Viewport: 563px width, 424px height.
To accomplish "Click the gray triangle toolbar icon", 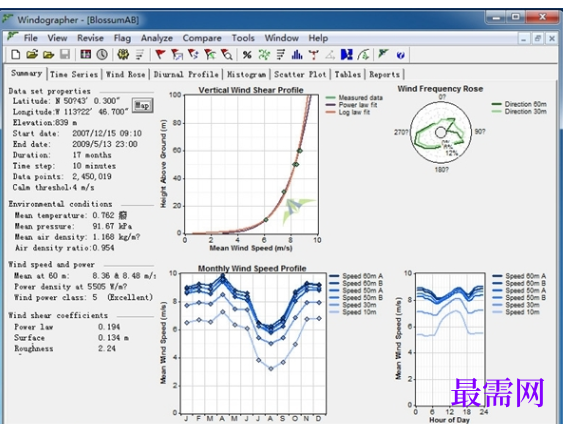I will click(x=330, y=55).
